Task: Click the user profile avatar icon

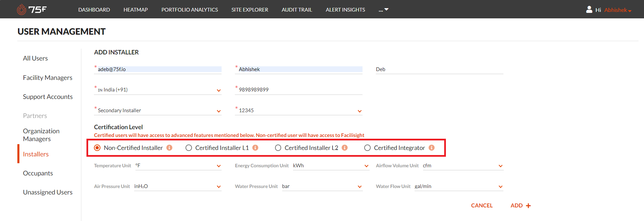Action: 589,10
